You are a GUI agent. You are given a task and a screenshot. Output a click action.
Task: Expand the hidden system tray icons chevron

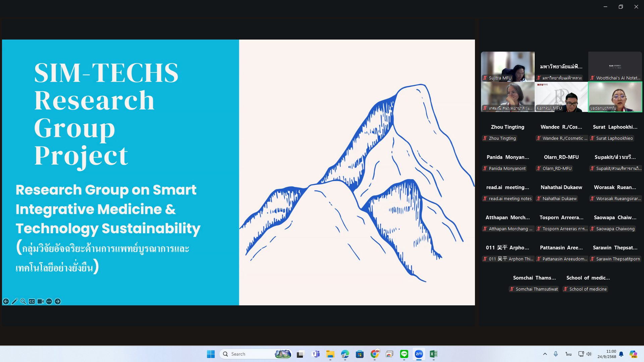click(x=545, y=354)
